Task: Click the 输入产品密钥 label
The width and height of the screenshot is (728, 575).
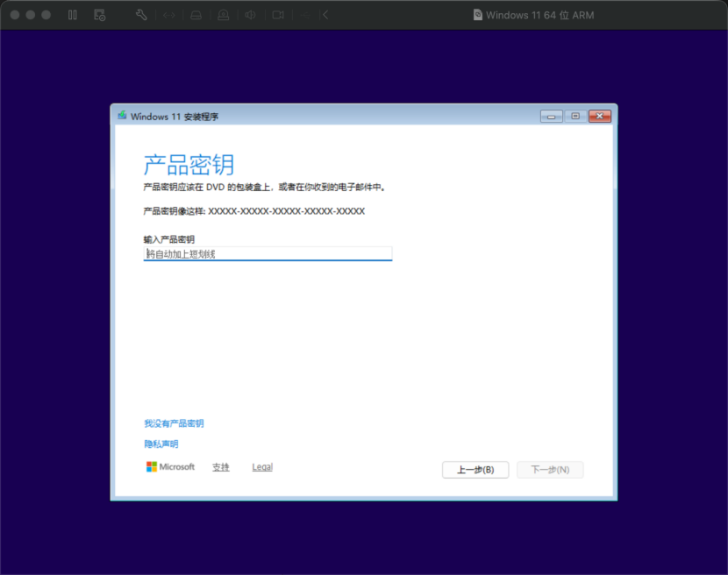Action: [169, 239]
